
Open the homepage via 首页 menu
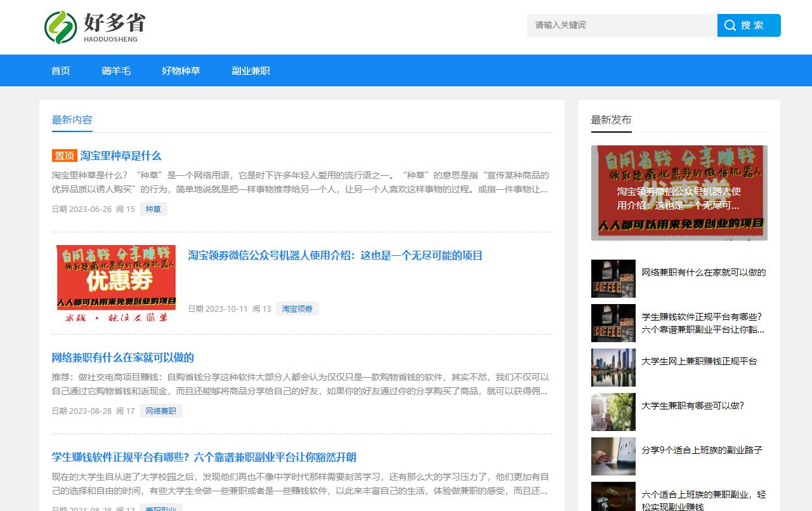click(x=60, y=70)
